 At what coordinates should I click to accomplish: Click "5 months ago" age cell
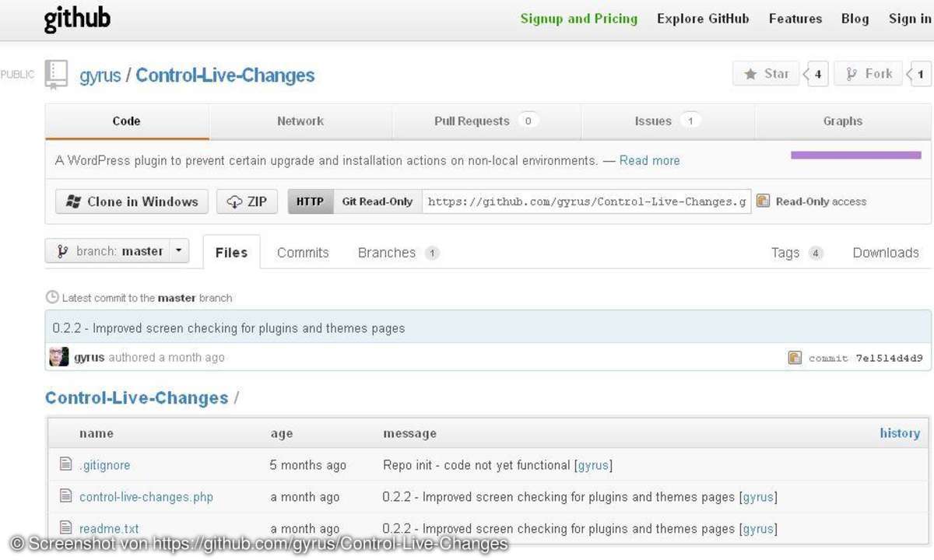pyautogui.click(x=308, y=465)
